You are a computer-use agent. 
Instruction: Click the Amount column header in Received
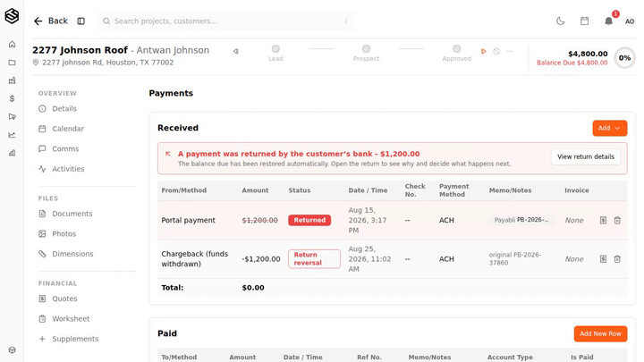pyautogui.click(x=255, y=190)
